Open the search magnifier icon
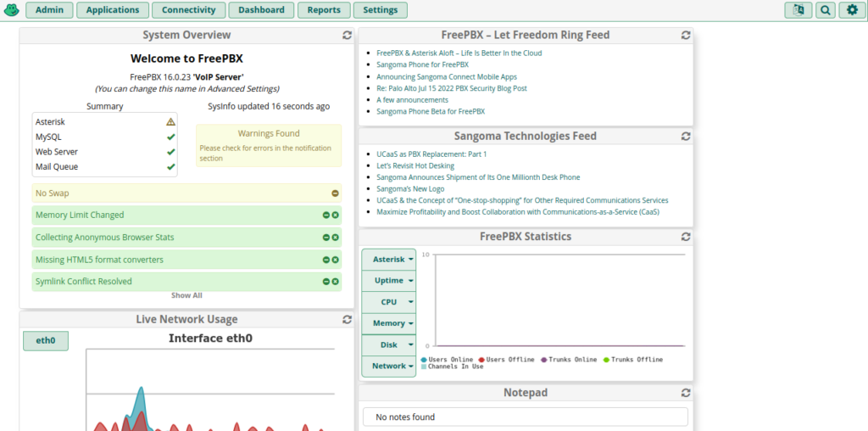Image resolution: width=868 pixels, height=431 pixels. coord(826,10)
